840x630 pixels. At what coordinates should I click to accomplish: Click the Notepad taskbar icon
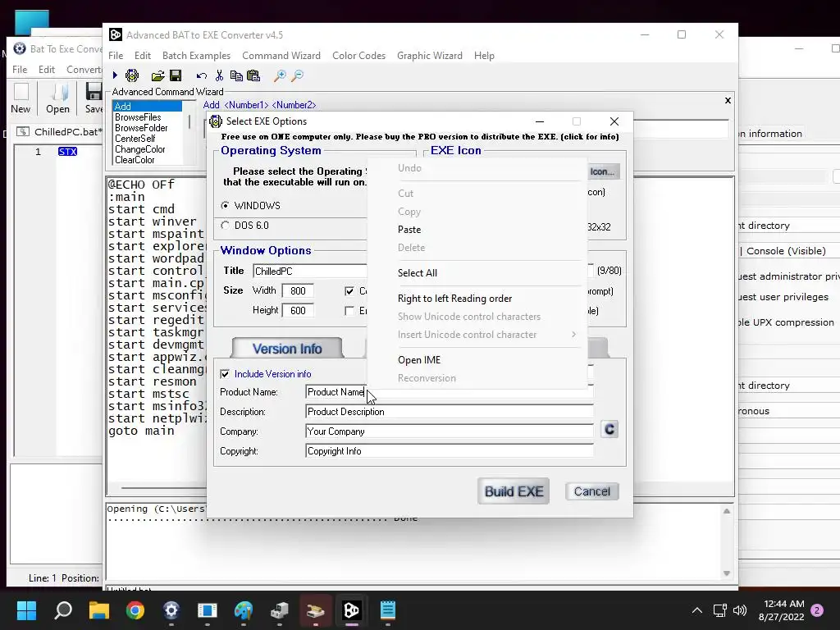pos(387,610)
